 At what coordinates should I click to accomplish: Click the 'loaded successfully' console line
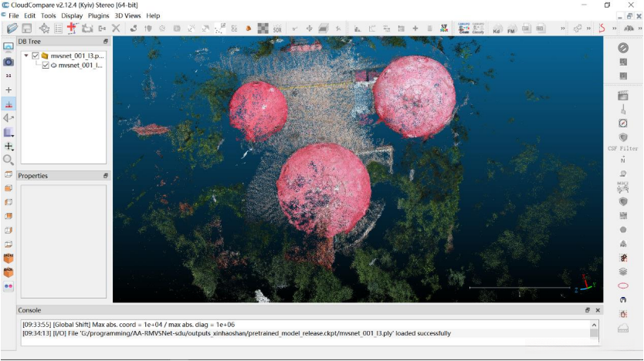point(236,333)
